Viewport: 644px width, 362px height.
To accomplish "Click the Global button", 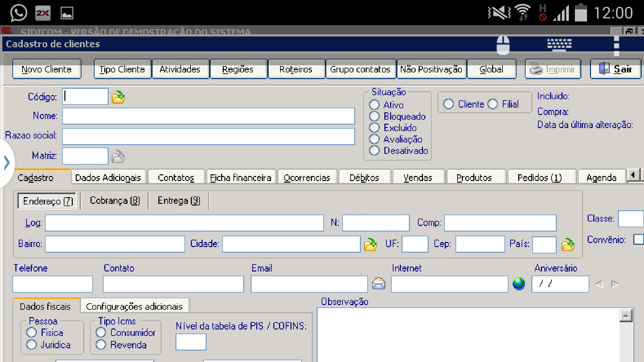I will tap(491, 69).
